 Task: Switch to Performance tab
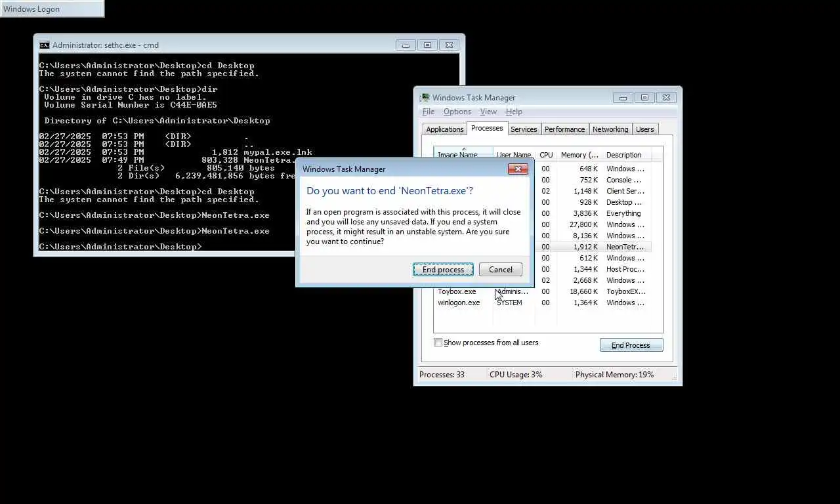[x=564, y=129]
